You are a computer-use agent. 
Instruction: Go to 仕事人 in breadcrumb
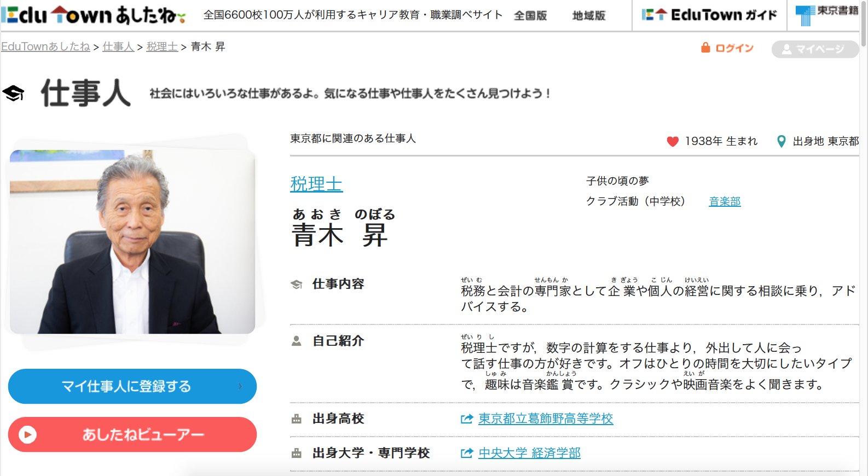pos(118,47)
